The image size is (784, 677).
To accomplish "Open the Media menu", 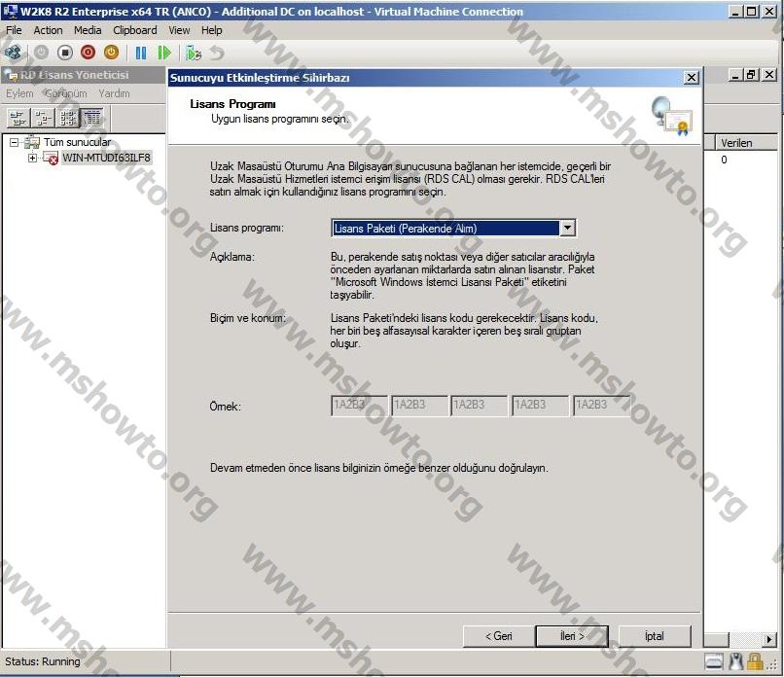I will [x=88, y=30].
